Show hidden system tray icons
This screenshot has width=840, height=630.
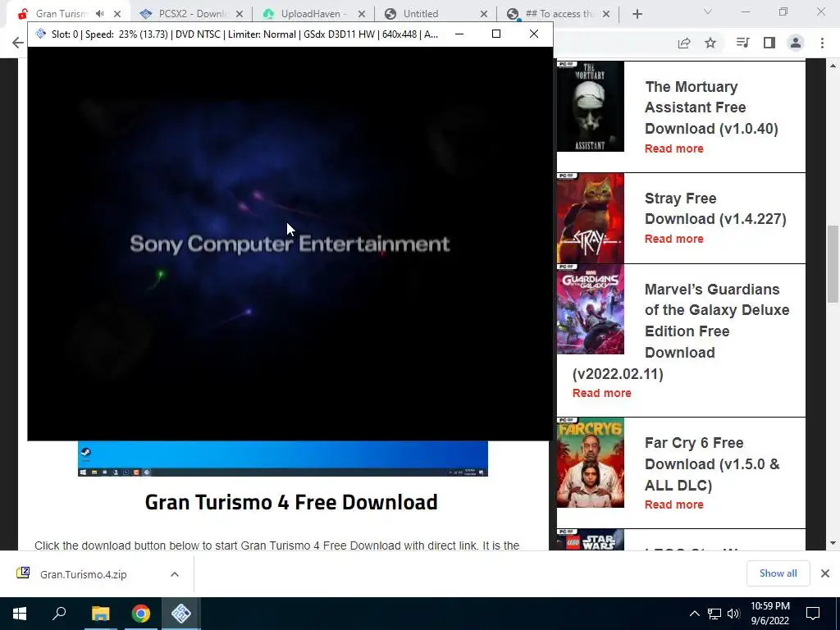(694, 614)
